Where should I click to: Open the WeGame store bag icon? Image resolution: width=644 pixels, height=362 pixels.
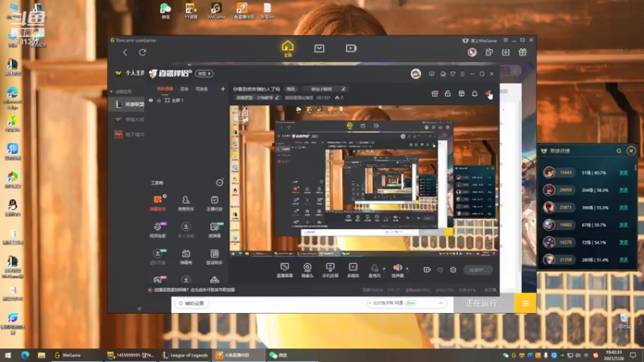319,48
